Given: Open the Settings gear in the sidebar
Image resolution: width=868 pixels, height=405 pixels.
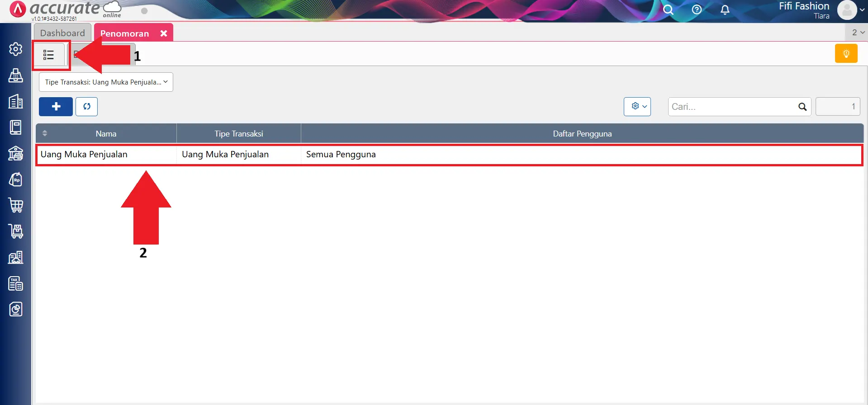Looking at the screenshot, I should (16, 49).
